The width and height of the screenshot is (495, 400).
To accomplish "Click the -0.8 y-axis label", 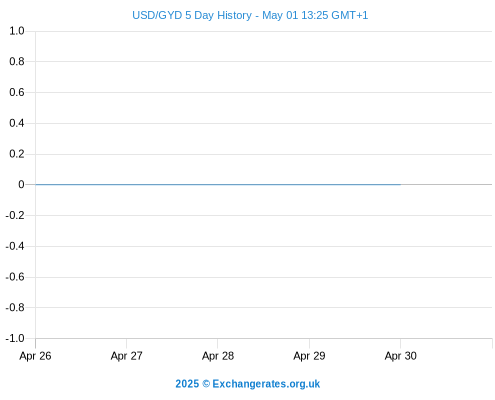I will 15,307.
